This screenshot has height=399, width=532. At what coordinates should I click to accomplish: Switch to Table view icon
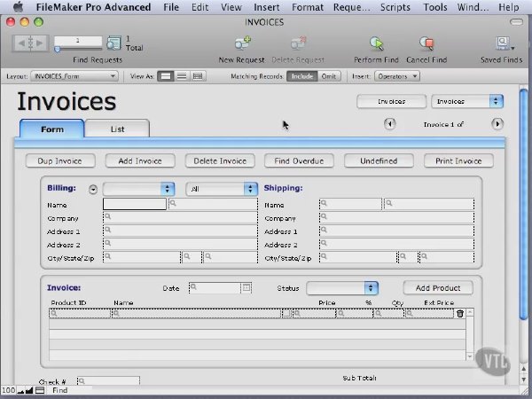pos(198,76)
